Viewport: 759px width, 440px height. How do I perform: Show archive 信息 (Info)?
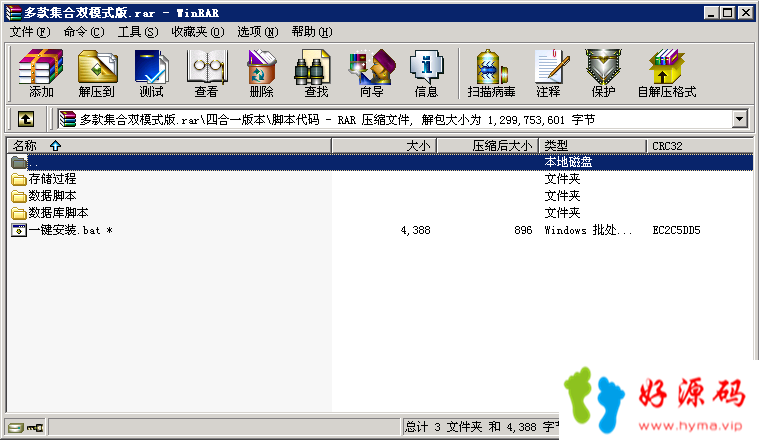pyautogui.click(x=426, y=73)
